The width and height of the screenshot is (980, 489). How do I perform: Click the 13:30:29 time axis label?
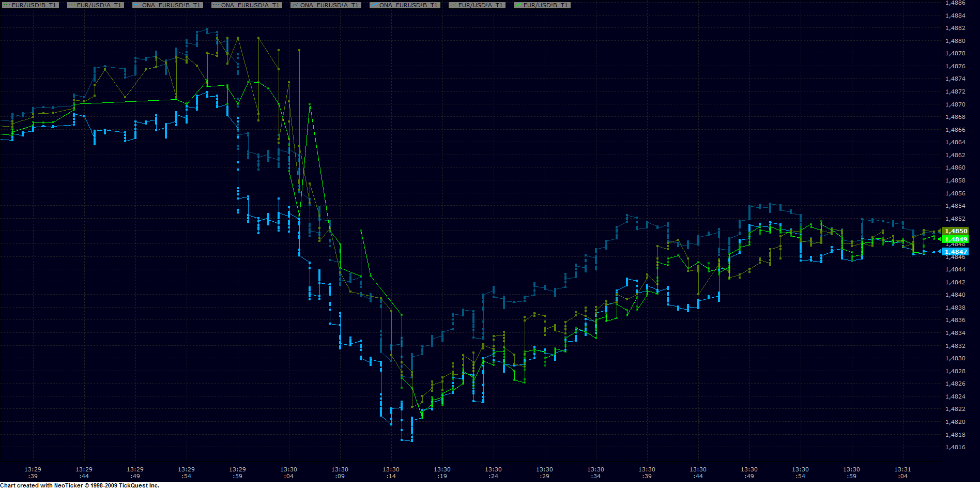(544, 473)
